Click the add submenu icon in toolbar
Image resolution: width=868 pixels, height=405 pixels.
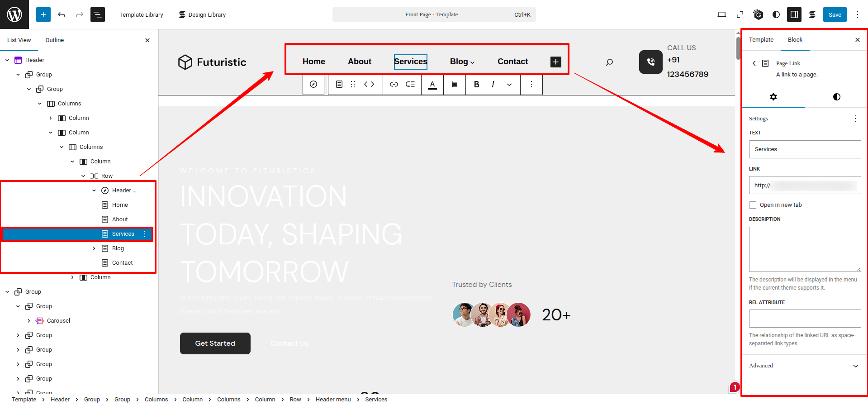[x=410, y=84]
